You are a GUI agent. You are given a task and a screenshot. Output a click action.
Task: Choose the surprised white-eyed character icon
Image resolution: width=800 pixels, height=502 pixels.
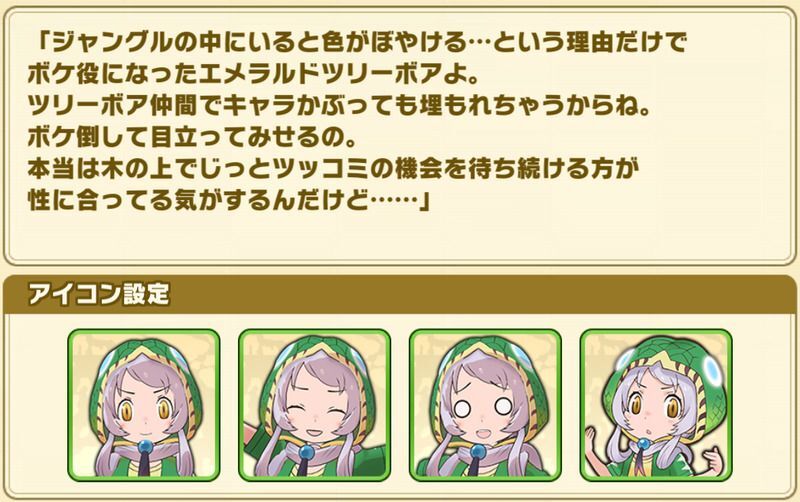coord(485,405)
